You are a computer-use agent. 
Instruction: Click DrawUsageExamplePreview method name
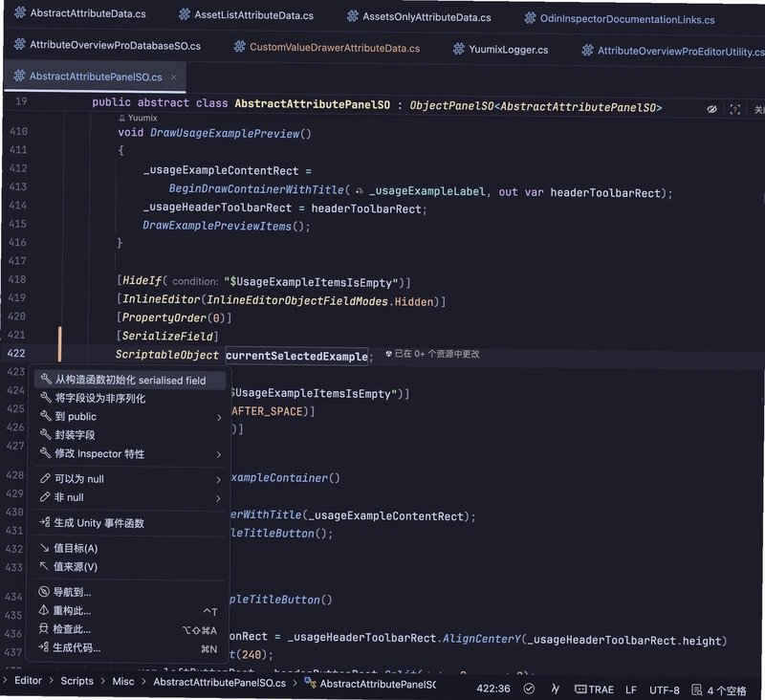[225, 133]
